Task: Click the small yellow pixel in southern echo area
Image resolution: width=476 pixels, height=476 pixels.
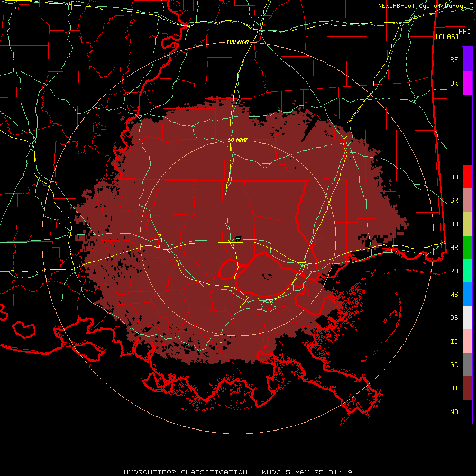Action: [221, 342]
